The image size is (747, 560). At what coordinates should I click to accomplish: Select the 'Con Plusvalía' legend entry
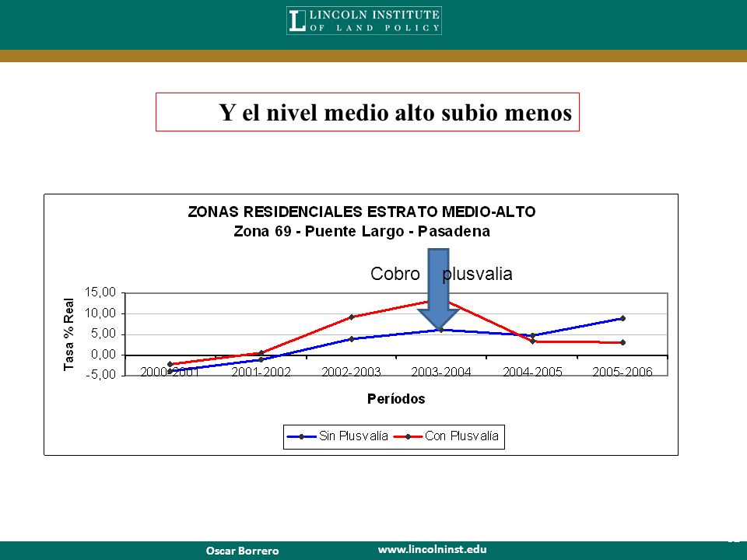tap(447, 436)
